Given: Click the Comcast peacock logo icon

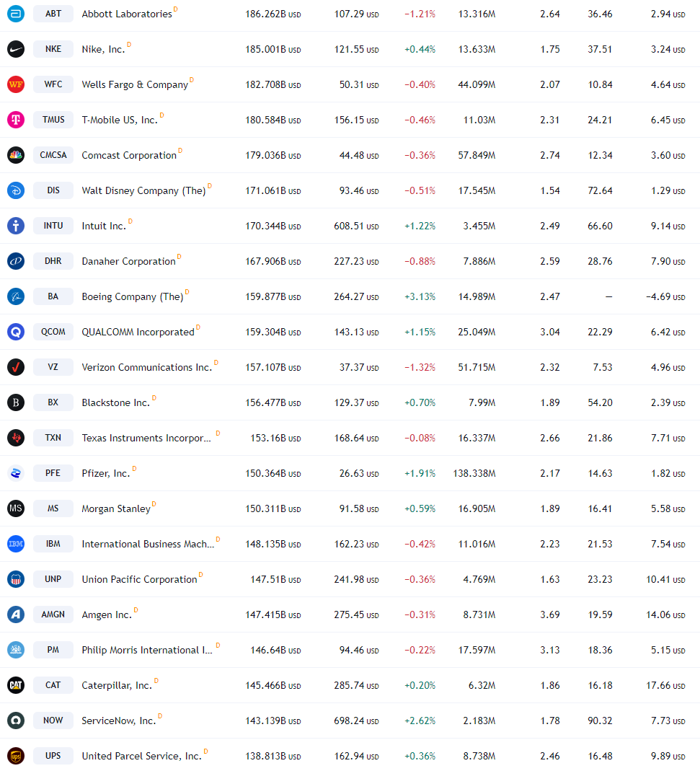Looking at the screenshot, I should tap(16, 155).
